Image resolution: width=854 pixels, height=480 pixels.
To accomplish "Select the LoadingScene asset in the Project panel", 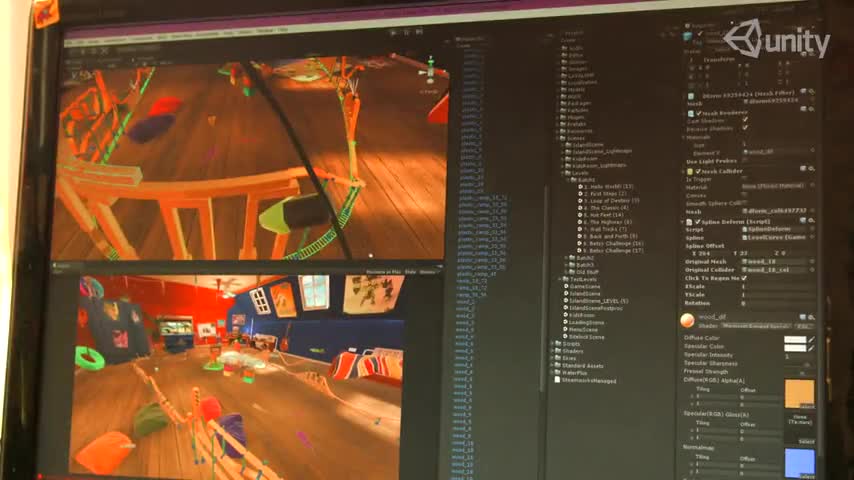I will tap(584, 323).
